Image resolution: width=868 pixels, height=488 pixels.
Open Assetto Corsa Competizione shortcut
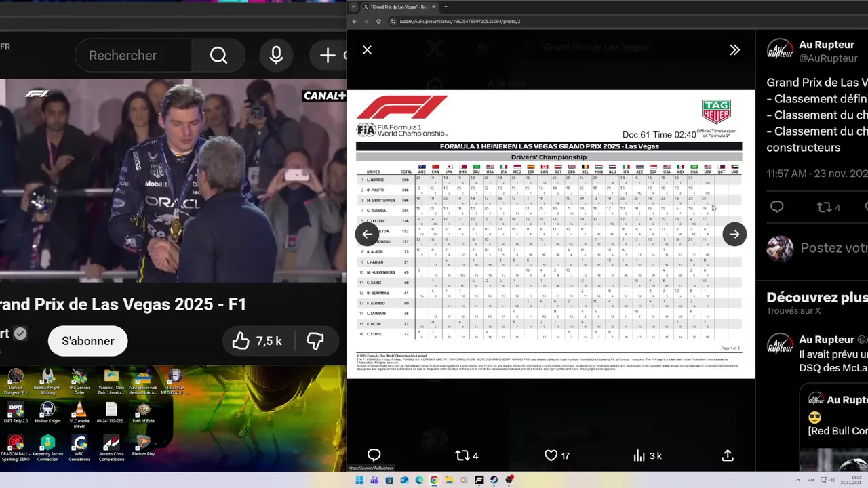coord(111,448)
